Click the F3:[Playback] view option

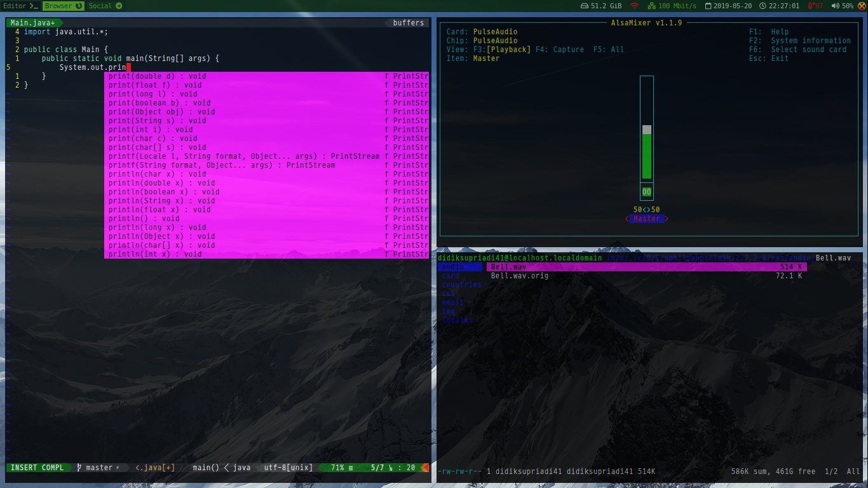[501, 50]
